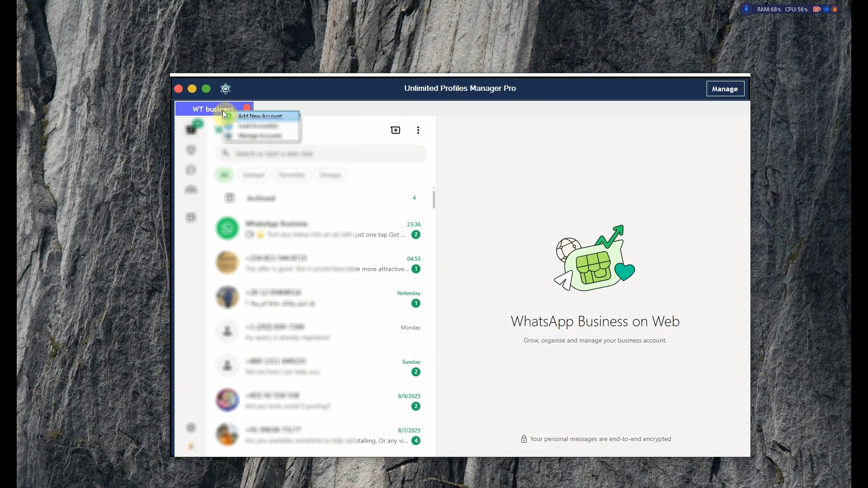
Task: Click the chat list scrollbar thumb
Action: pyautogui.click(x=434, y=200)
